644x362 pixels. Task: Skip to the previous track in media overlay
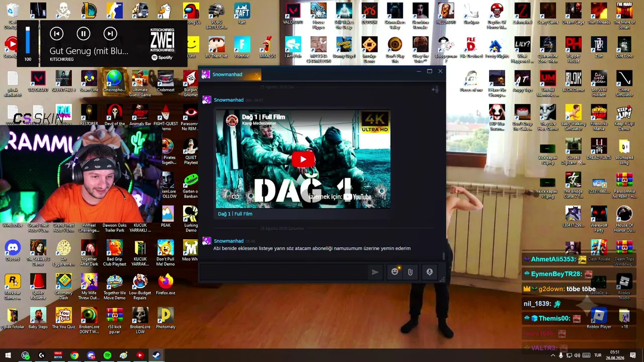57,34
